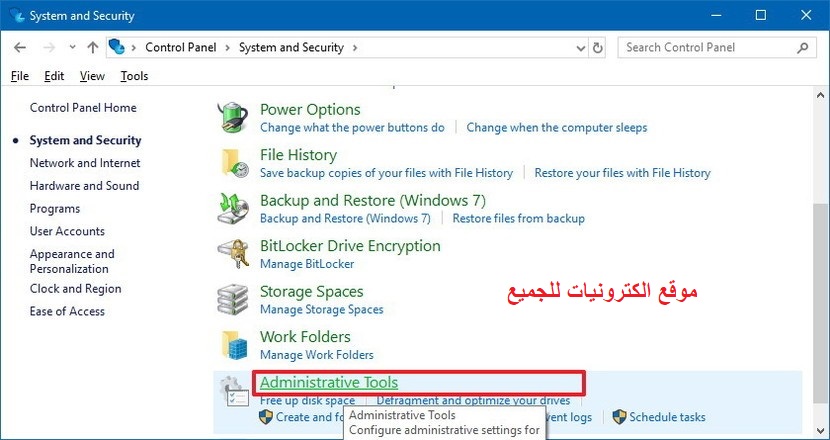Click the Control Panel breadcrumb
830x440 pixels.
[181, 48]
